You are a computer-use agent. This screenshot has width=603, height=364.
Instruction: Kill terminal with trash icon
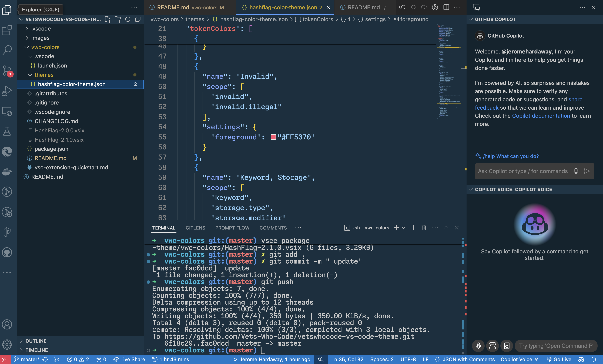pos(424,228)
